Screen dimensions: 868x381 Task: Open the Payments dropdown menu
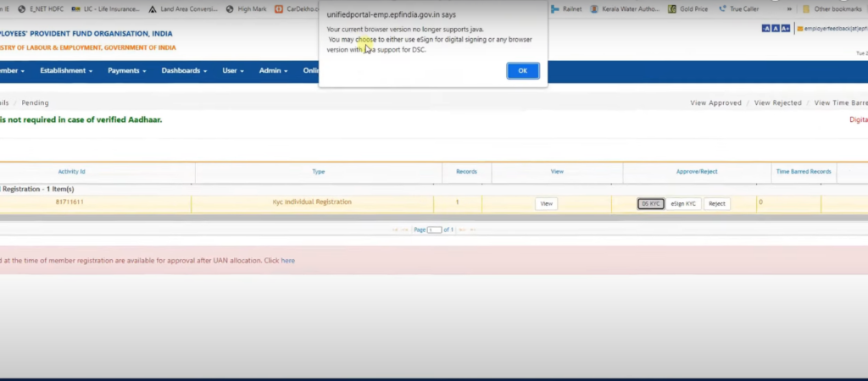pyautogui.click(x=127, y=71)
